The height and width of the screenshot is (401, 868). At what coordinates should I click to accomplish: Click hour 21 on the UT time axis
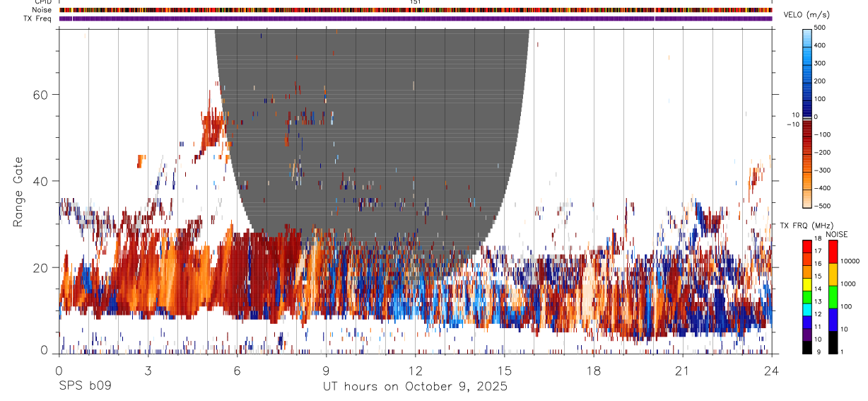click(683, 370)
